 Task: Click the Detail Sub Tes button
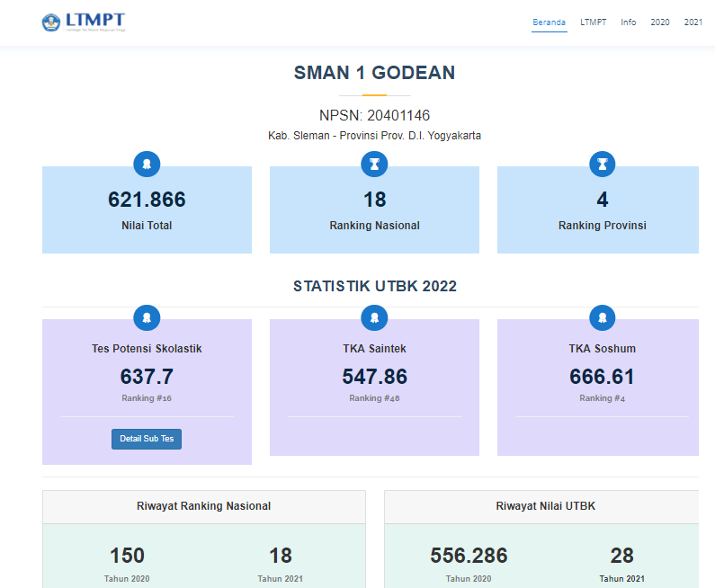[147, 439]
